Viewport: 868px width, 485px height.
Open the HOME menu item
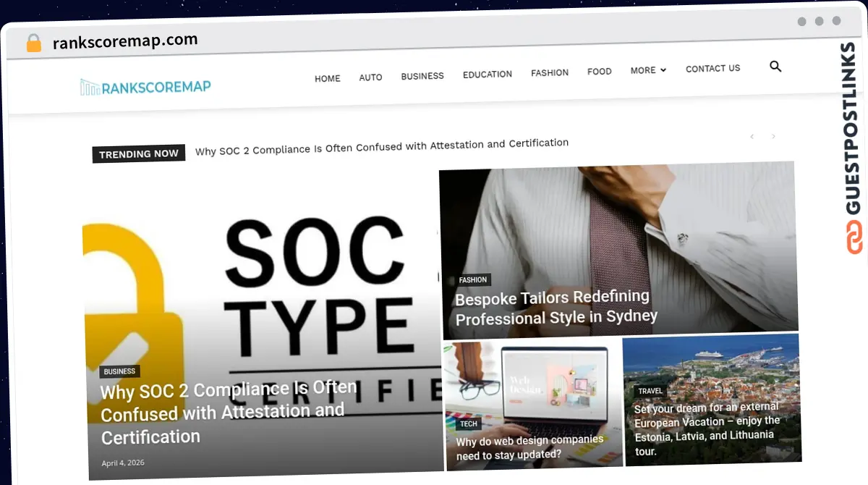click(327, 78)
